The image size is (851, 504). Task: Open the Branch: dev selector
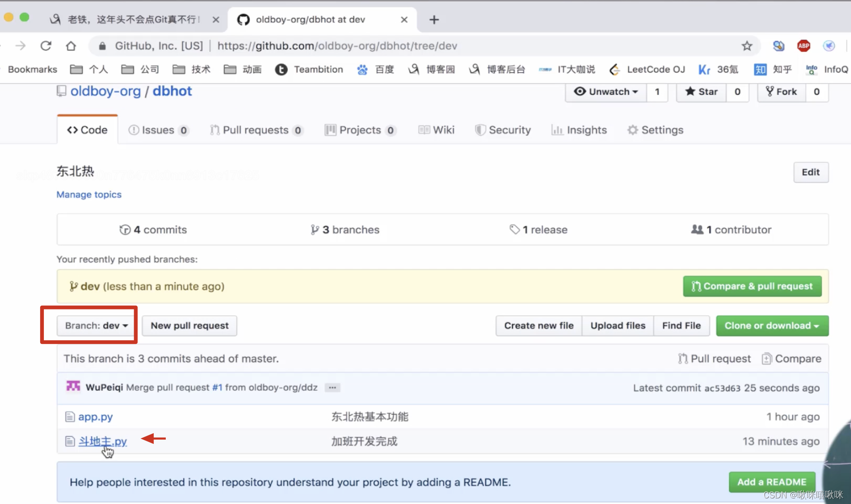point(94,325)
